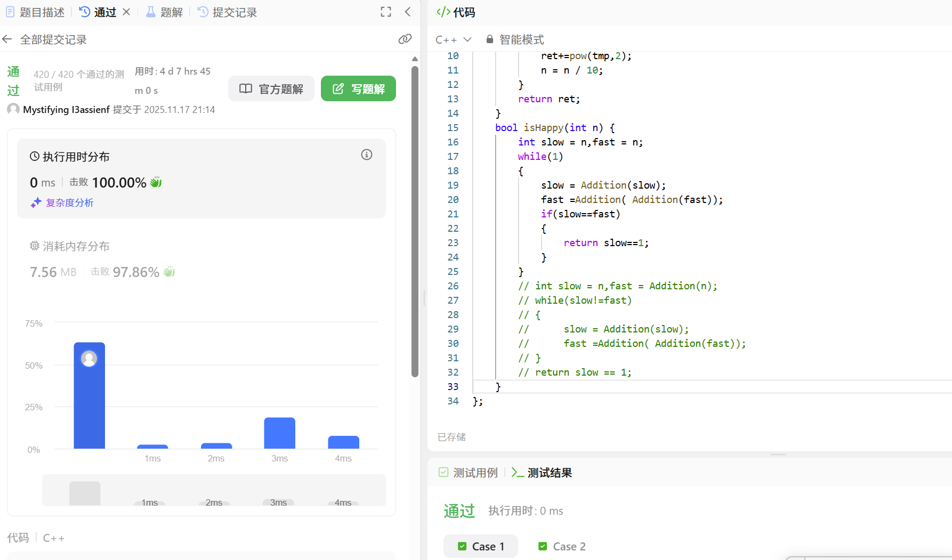Viewport: 952px width, 560px height.
Task: Select the 2ms bar in runtime chart
Action: [x=216, y=446]
